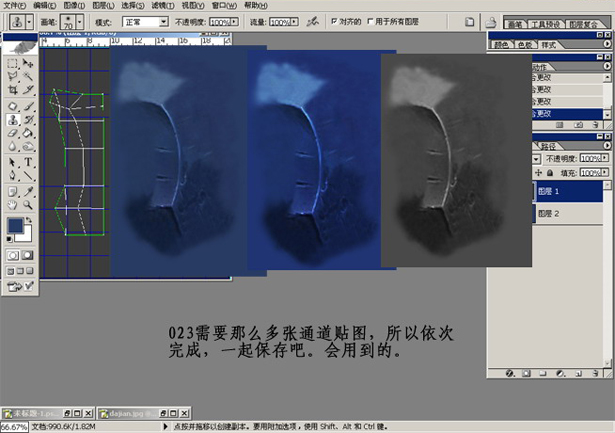This screenshot has width=615, height=433.
Task: Expand the 不透明度 opacity arrow in options bar
Action: point(235,20)
